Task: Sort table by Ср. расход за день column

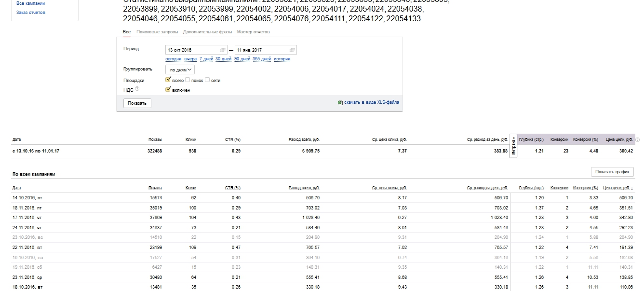Action: (487, 188)
